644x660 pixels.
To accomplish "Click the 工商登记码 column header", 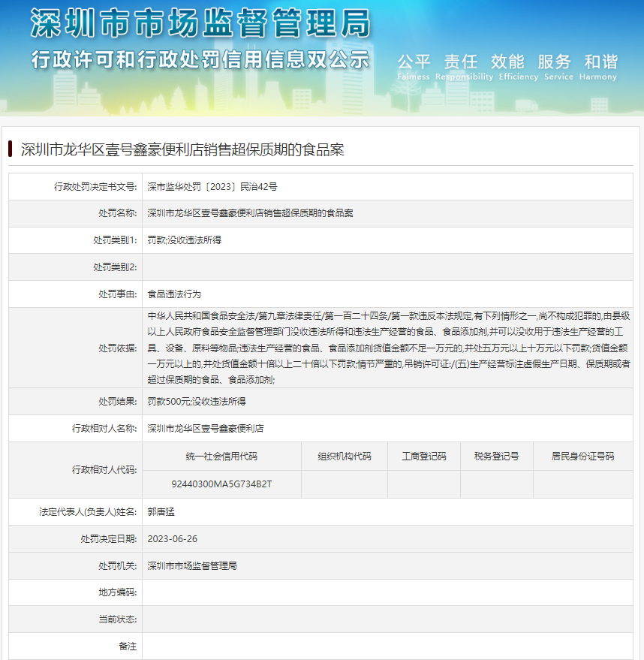I will click(x=424, y=457).
